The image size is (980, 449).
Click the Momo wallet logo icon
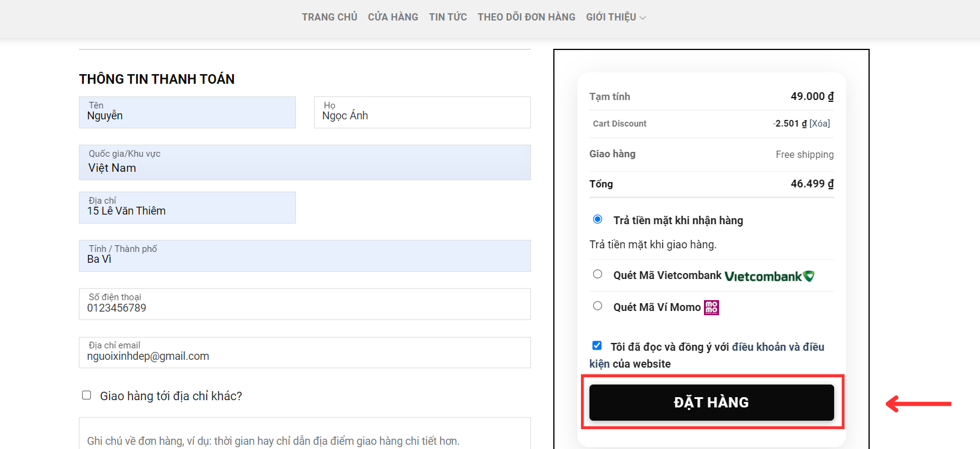[x=712, y=307]
